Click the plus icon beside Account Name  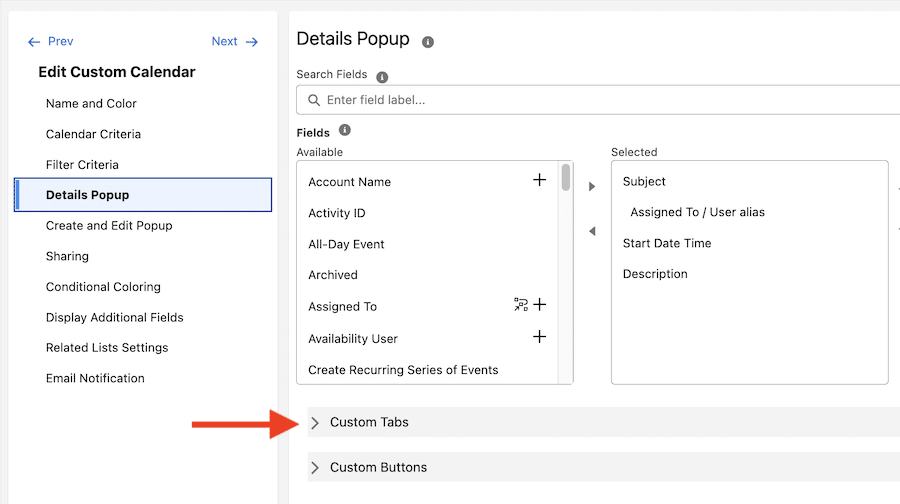click(x=539, y=180)
